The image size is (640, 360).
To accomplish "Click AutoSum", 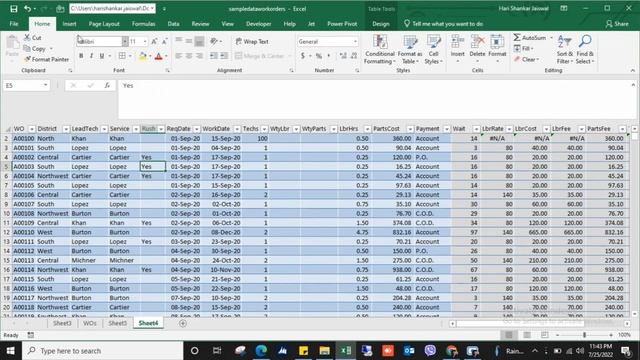I will pos(530,38).
